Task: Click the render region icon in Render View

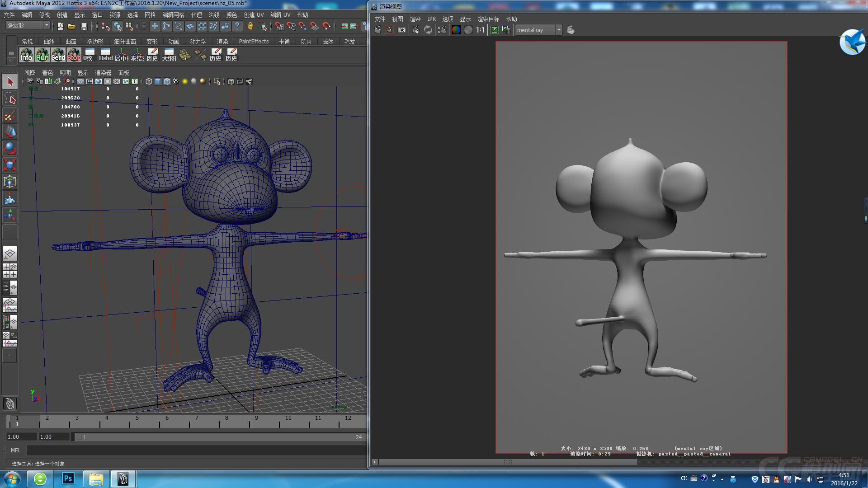Action: [389, 30]
